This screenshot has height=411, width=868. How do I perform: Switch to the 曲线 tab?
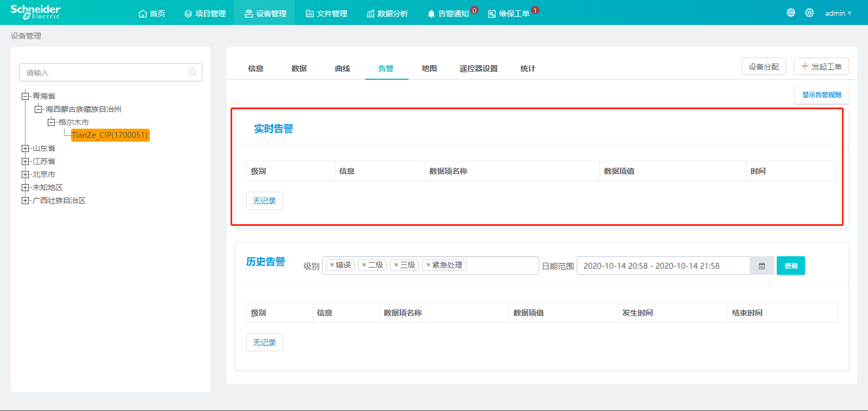coord(342,68)
